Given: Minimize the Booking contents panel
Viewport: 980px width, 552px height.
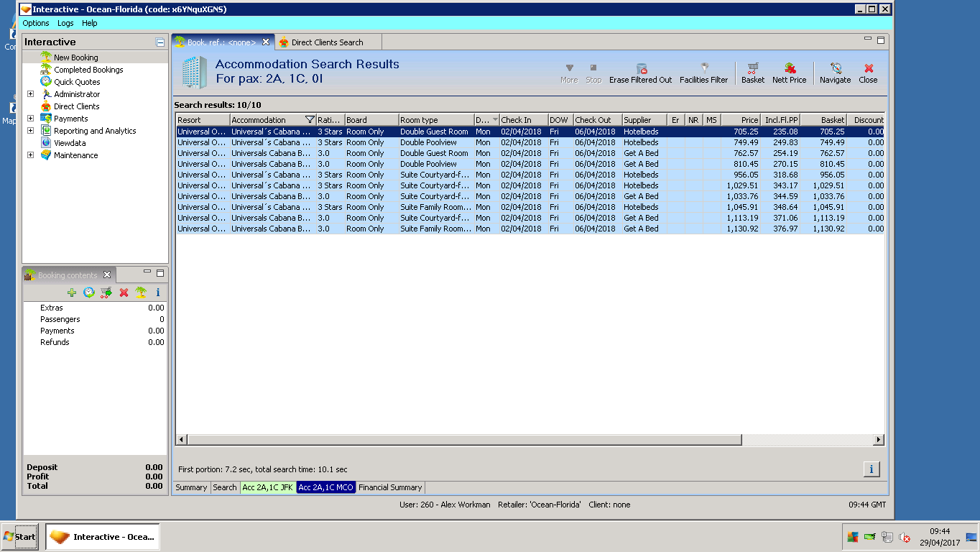Looking at the screenshot, I should (147, 272).
